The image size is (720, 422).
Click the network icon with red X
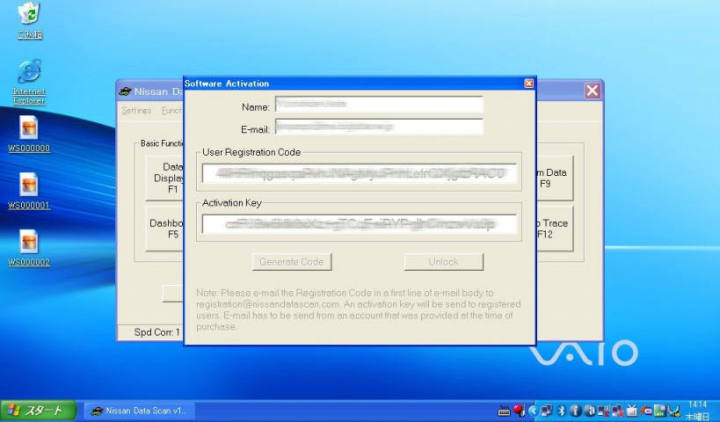coord(618,411)
